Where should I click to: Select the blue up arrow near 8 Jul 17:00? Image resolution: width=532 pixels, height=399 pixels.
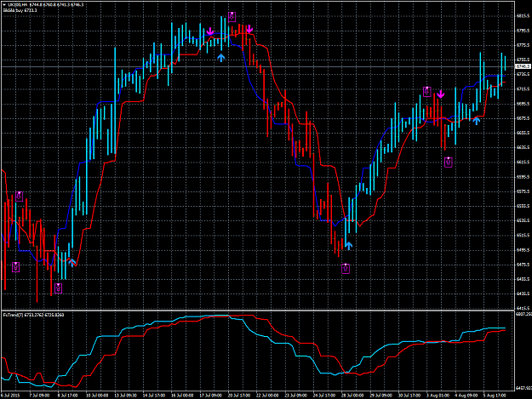point(72,263)
